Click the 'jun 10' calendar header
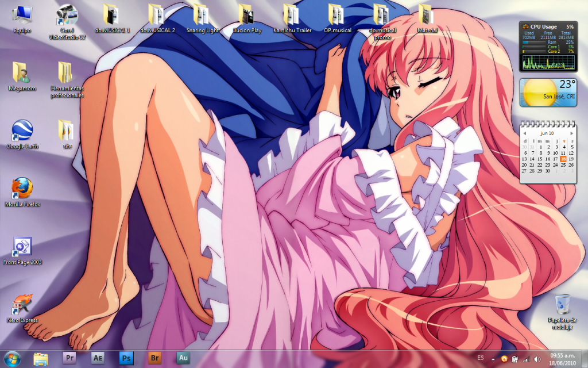This screenshot has width=588, height=368. (547, 133)
